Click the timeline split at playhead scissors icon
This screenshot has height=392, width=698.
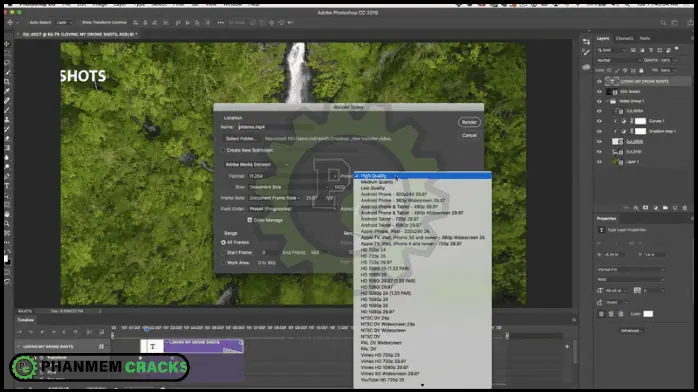point(89,332)
